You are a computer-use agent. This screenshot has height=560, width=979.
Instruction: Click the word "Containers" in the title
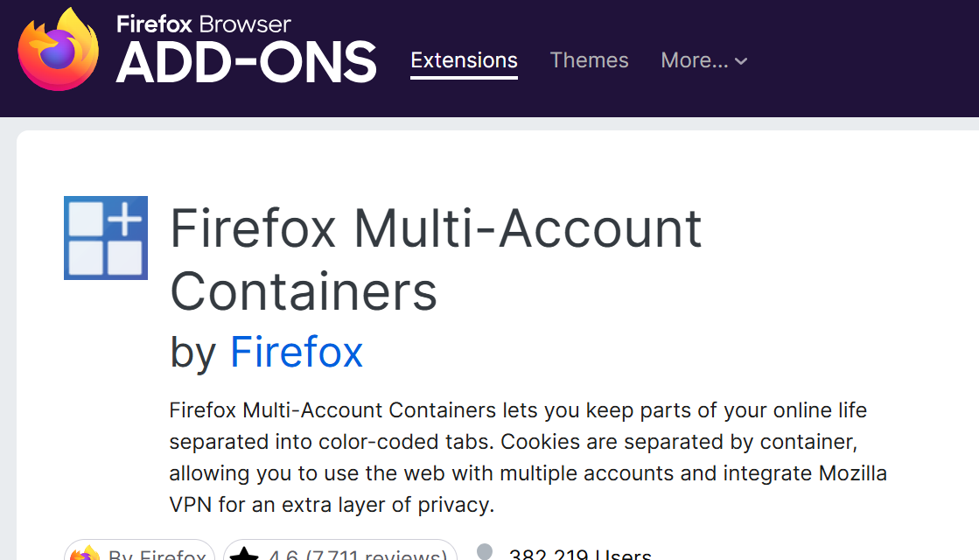pyautogui.click(x=303, y=291)
